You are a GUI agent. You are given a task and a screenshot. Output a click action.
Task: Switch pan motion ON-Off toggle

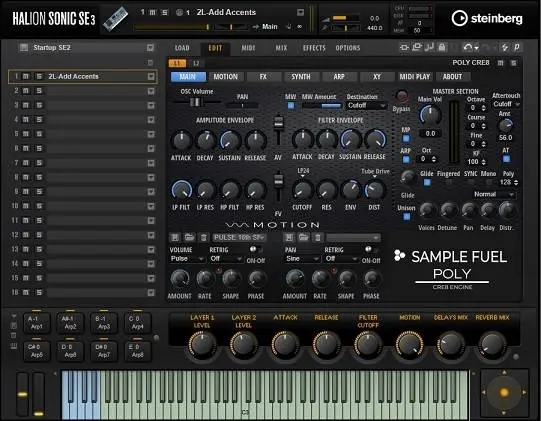pyautogui.click(x=371, y=249)
